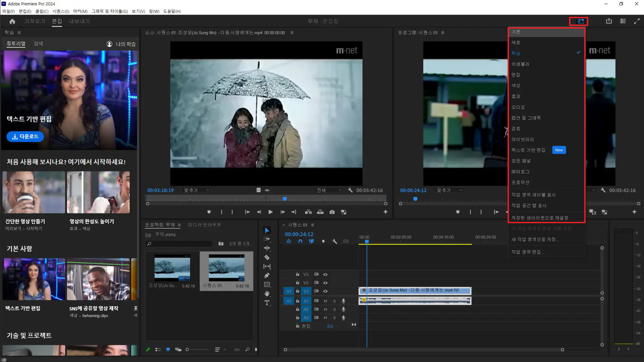This screenshot has height=362, width=644.
Task: Select the Razor tool
Action: (x=267, y=257)
